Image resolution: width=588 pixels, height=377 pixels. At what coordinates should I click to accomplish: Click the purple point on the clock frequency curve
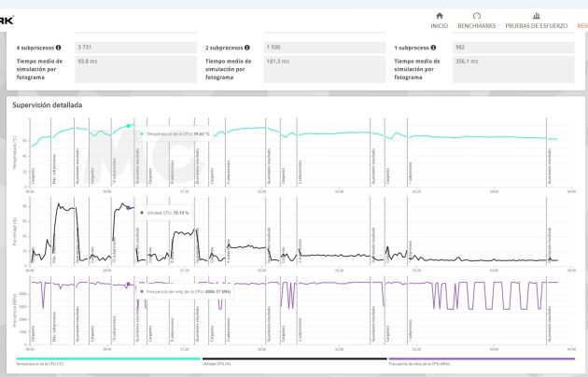pyautogui.click(x=129, y=284)
